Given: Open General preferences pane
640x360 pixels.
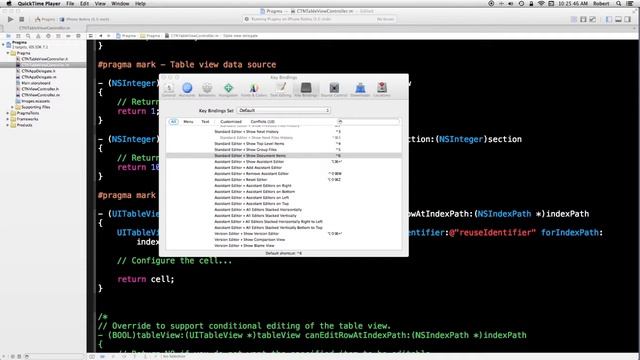Looking at the screenshot, I should [x=169, y=90].
